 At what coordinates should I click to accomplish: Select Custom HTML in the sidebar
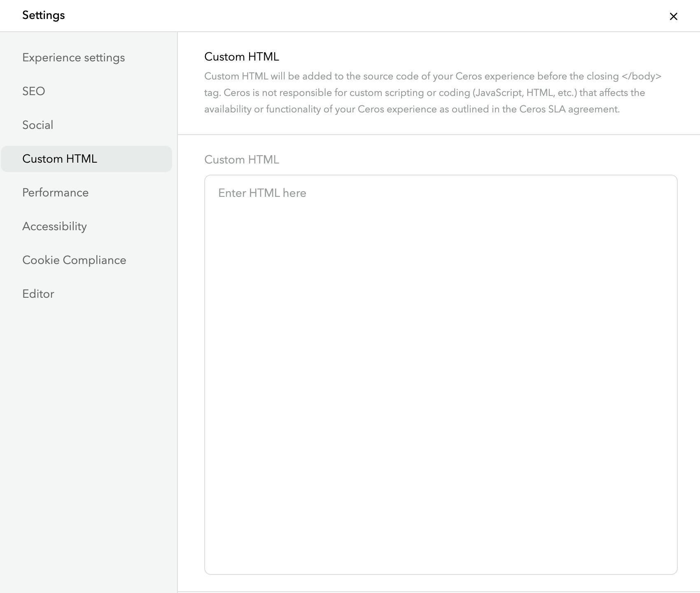click(60, 159)
